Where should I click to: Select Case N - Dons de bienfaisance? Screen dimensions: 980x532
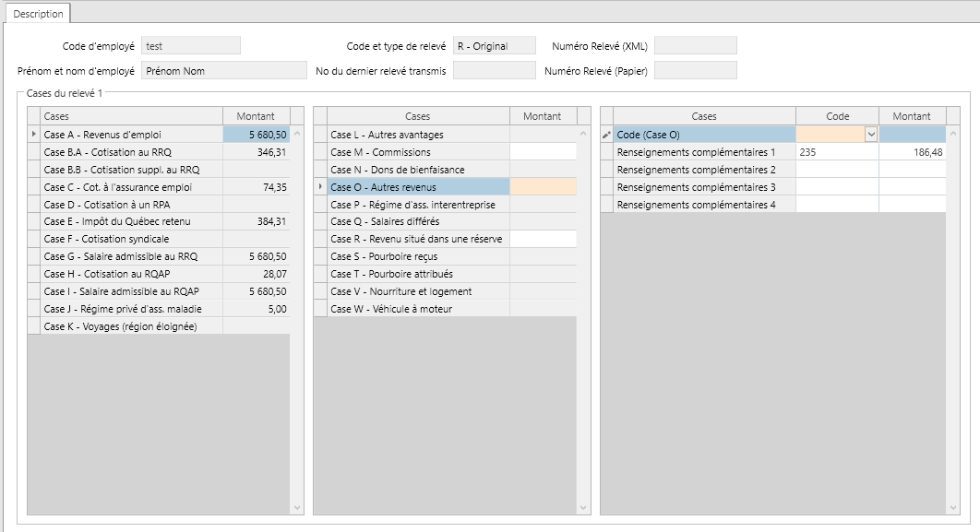click(445, 170)
